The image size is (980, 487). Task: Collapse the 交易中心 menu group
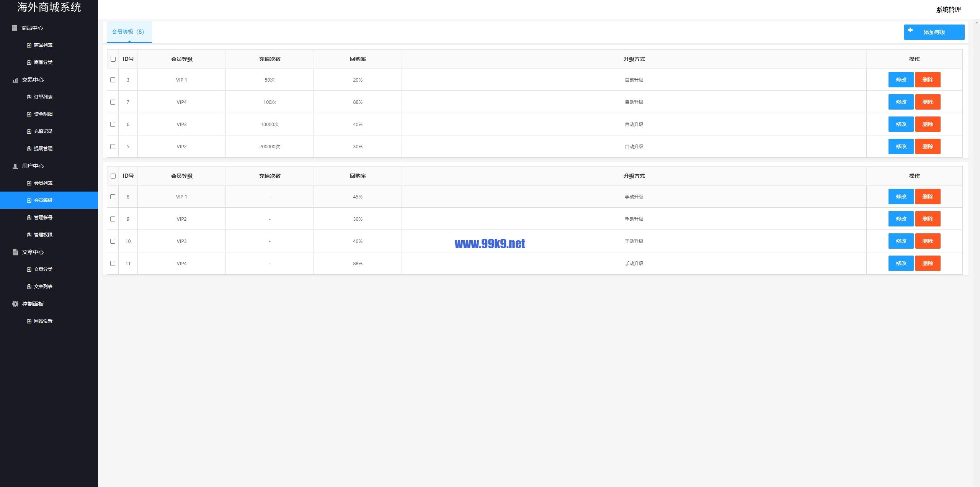tap(49, 80)
